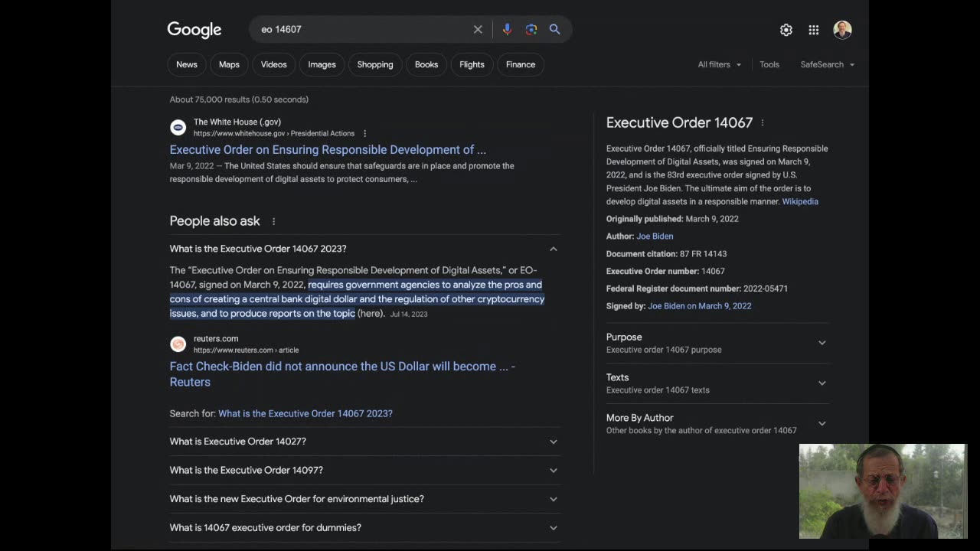Open People also ask options menu
The height and width of the screenshot is (551, 980).
click(273, 221)
